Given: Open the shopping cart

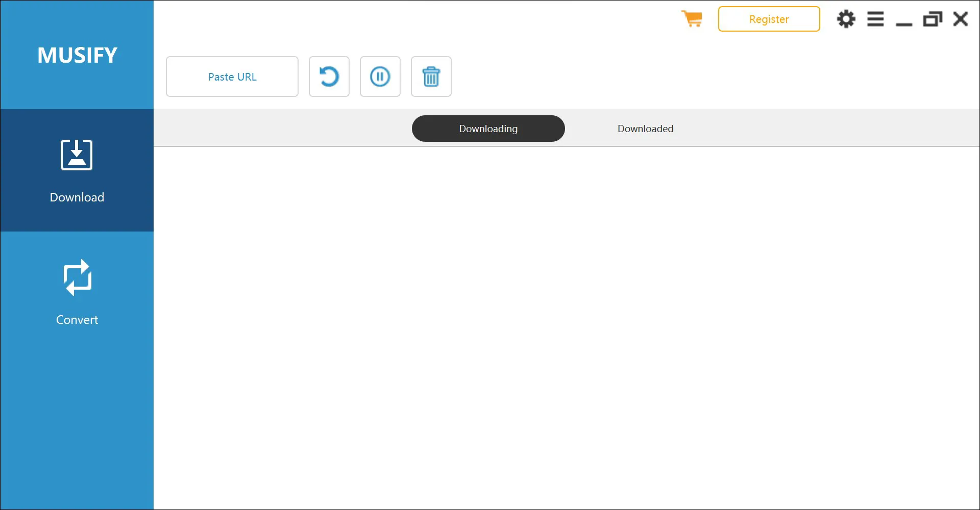Looking at the screenshot, I should (x=692, y=19).
